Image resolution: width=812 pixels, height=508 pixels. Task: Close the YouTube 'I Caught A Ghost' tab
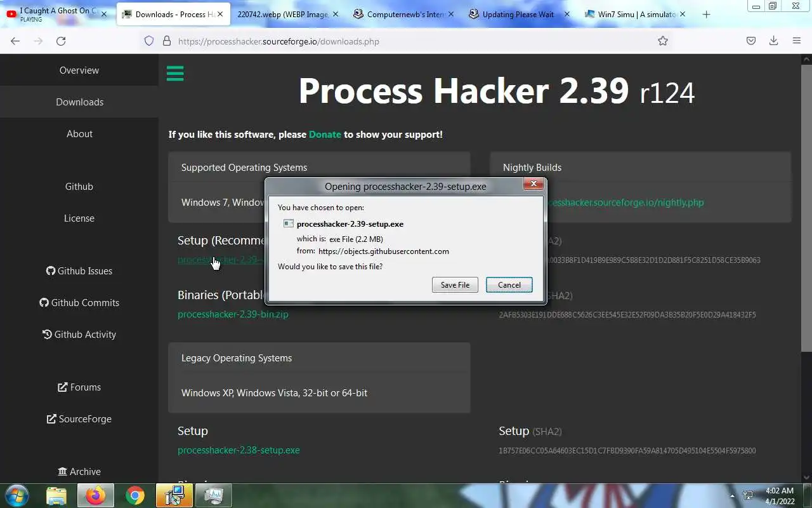coord(104,14)
